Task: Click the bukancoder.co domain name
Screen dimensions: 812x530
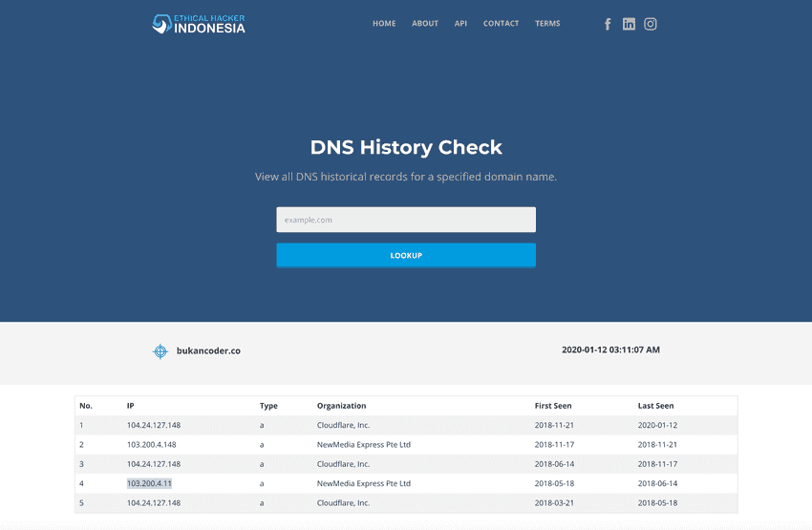Action: point(208,351)
